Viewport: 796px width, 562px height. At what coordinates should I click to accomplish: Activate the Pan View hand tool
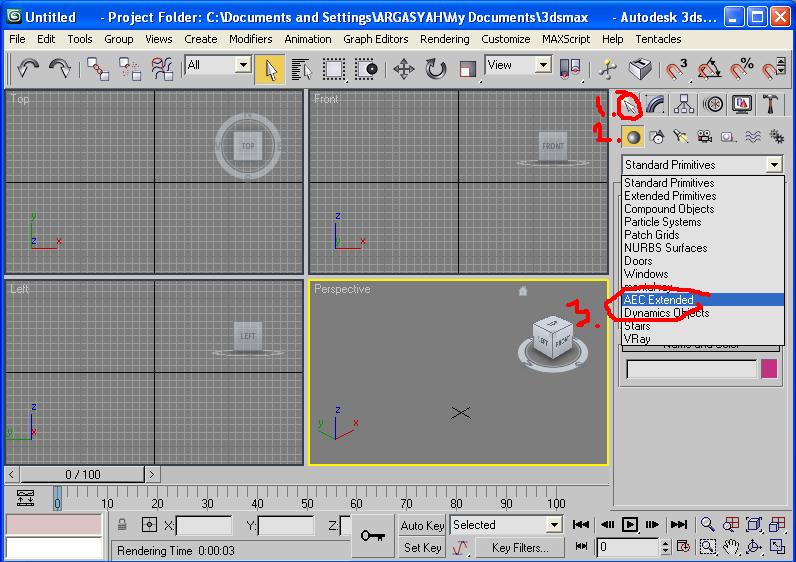coord(731,547)
